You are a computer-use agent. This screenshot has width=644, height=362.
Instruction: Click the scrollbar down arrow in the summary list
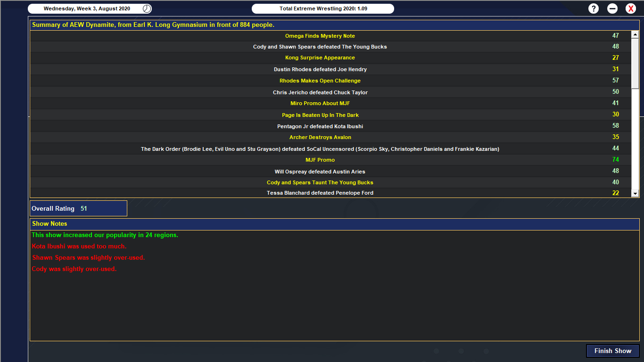pos(635,193)
